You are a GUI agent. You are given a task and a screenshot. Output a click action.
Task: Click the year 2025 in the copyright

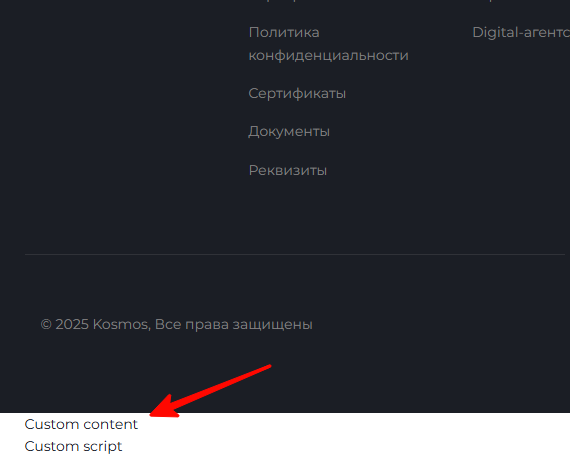(72, 324)
